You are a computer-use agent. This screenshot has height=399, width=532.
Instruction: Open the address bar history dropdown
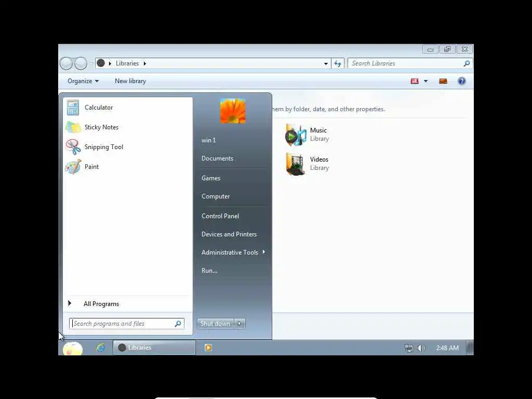point(326,63)
